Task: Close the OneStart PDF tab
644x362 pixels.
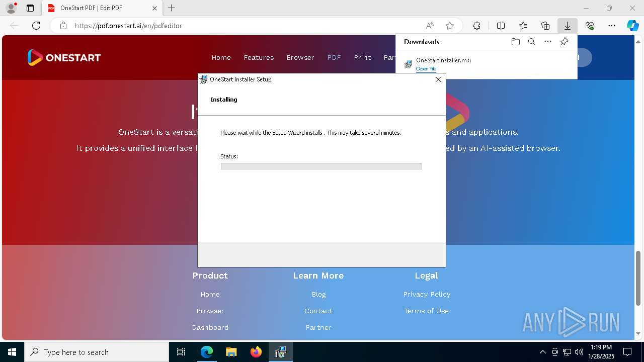Action: point(154,8)
